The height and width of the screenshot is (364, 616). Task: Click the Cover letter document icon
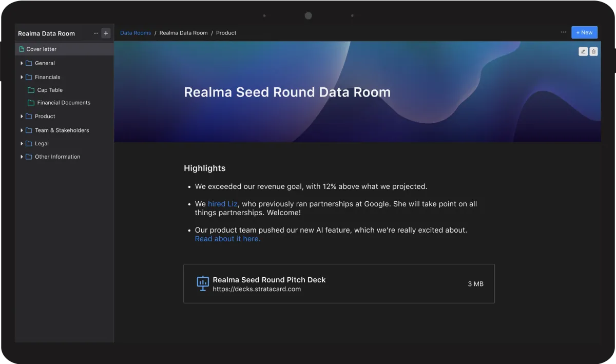coord(21,49)
